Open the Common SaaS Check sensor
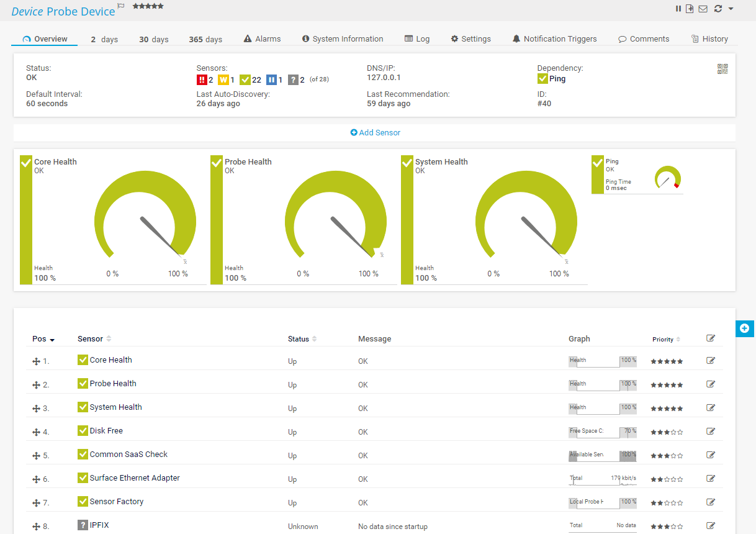This screenshot has height=534, width=756. pyautogui.click(x=128, y=455)
